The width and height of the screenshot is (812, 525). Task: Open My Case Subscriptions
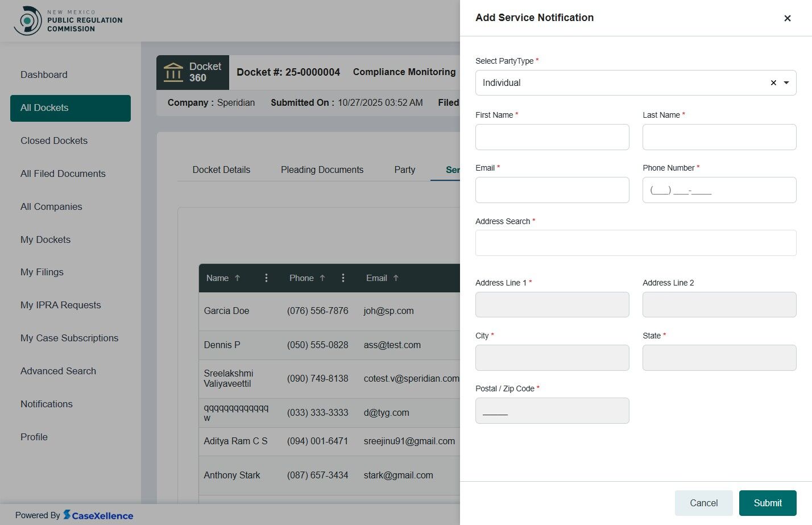(69, 338)
